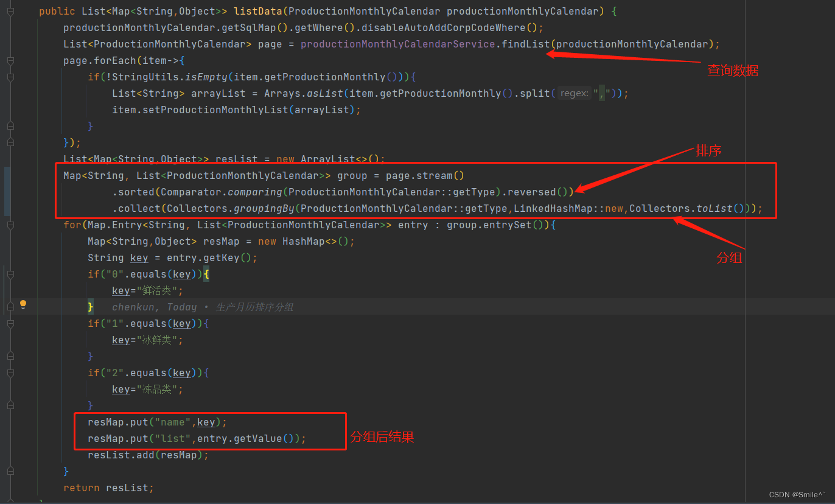Click the findList method call
Viewport: 835px width, 504px height.
click(x=526, y=44)
